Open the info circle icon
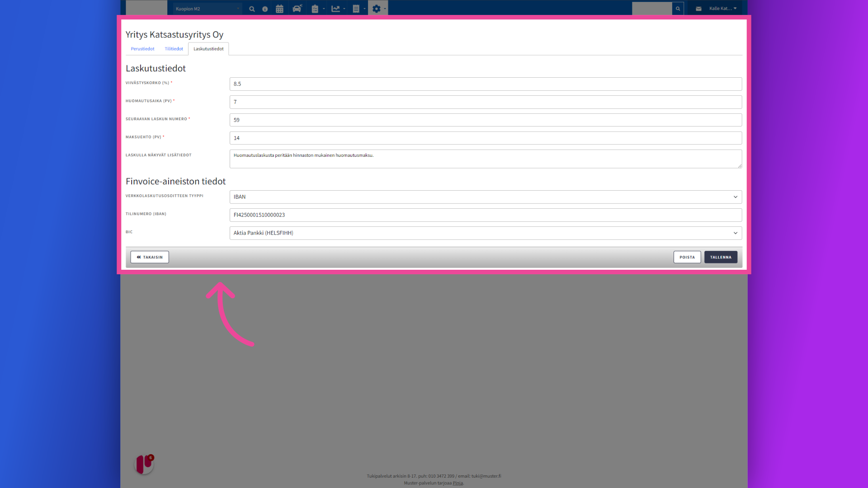The image size is (868, 488). coord(265,9)
